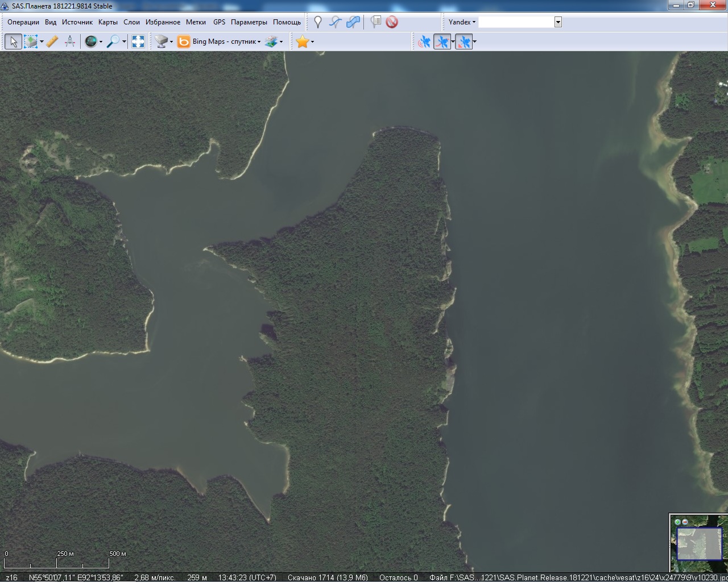This screenshot has width=728, height=582.
Task: Click the z16 zoom level status text
Action: pyautogui.click(x=11, y=577)
